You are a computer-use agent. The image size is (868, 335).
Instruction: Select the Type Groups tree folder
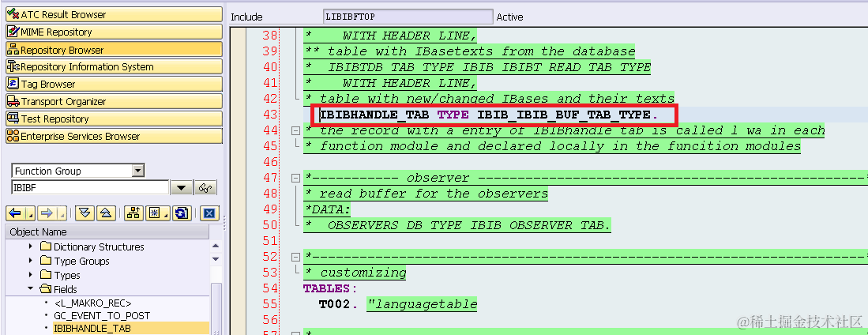click(82, 261)
